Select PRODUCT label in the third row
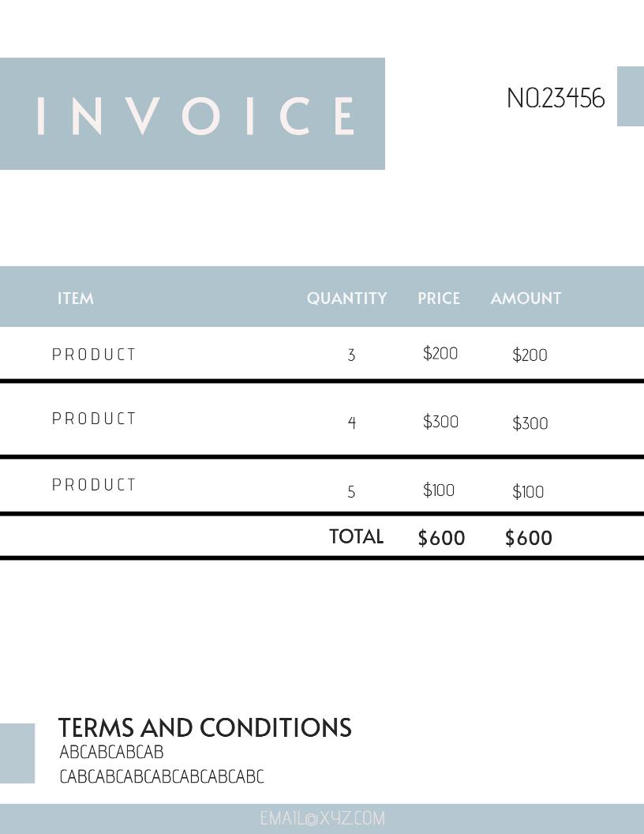Screen dimensions: 644x834 pos(94,485)
